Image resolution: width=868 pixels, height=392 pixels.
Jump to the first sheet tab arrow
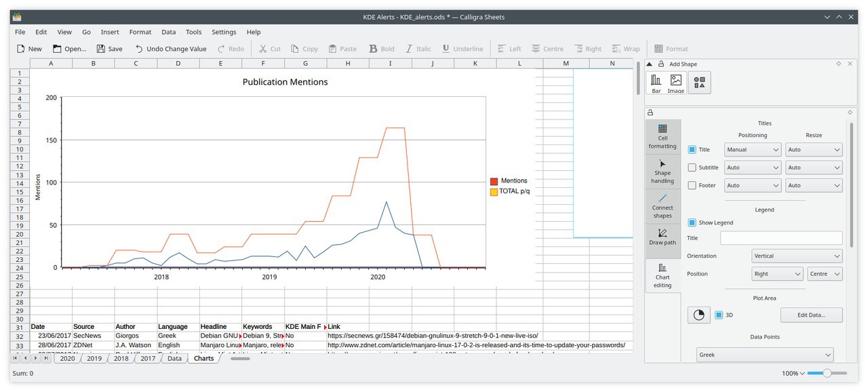(15, 358)
